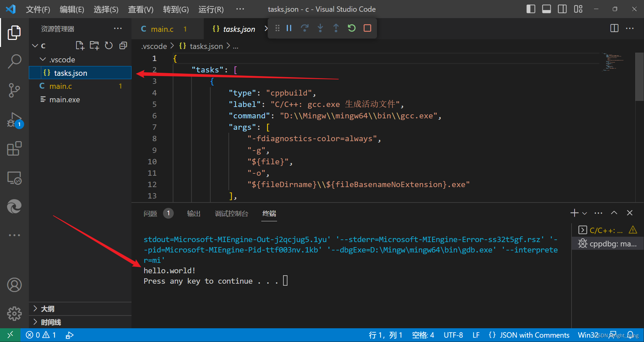Step into in debug toolbar
This screenshot has height=342, width=644.
coord(320,28)
